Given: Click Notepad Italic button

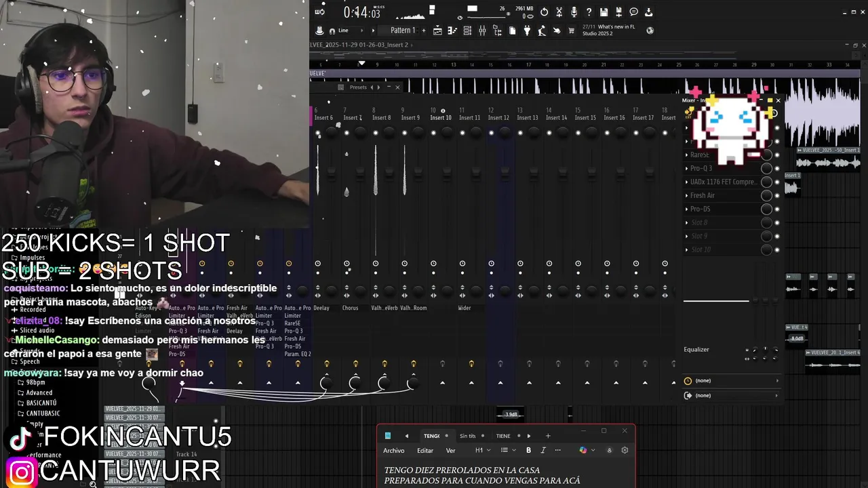Looking at the screenshot, I should pos(543,450).
